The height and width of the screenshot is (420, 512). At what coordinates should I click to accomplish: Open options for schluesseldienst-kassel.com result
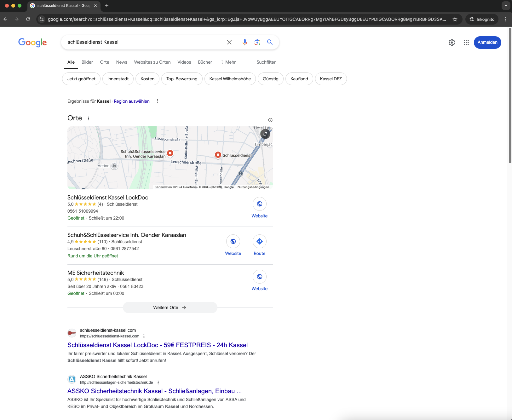pos(144,336)
